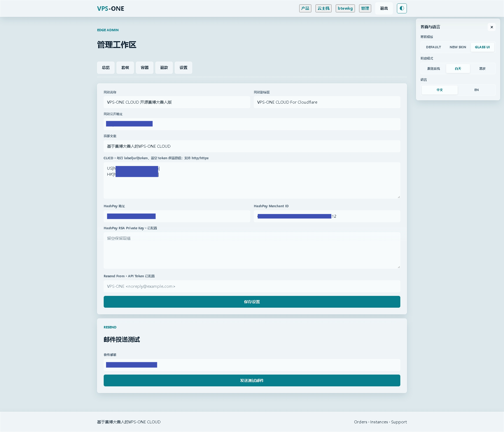This screenshot has height=432, width=504.
Task: Switch to the 套餐 tab
Action: (125, 68)
